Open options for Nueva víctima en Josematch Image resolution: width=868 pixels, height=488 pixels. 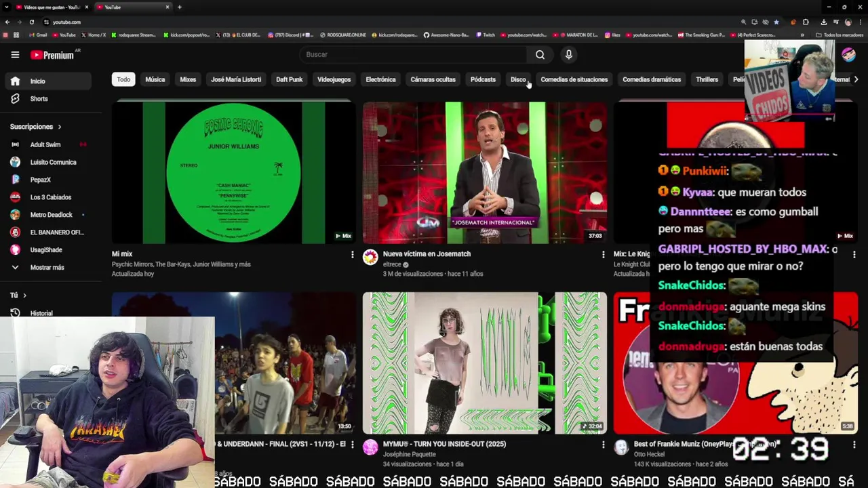click(x=603, y=254)
